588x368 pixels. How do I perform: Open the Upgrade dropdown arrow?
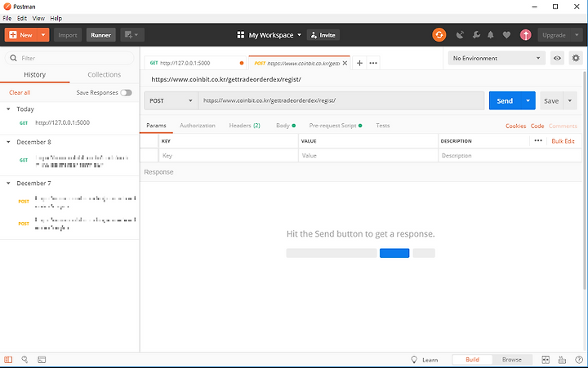577,35
